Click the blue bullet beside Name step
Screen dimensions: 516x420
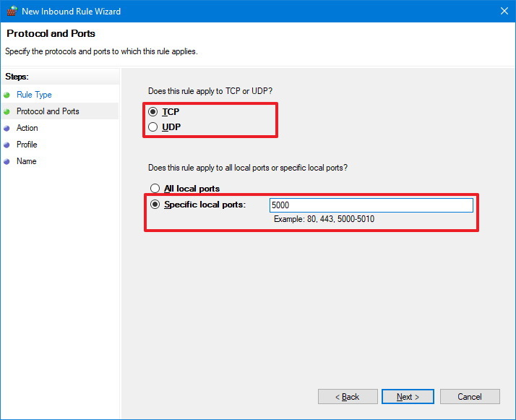coord(7,161)
